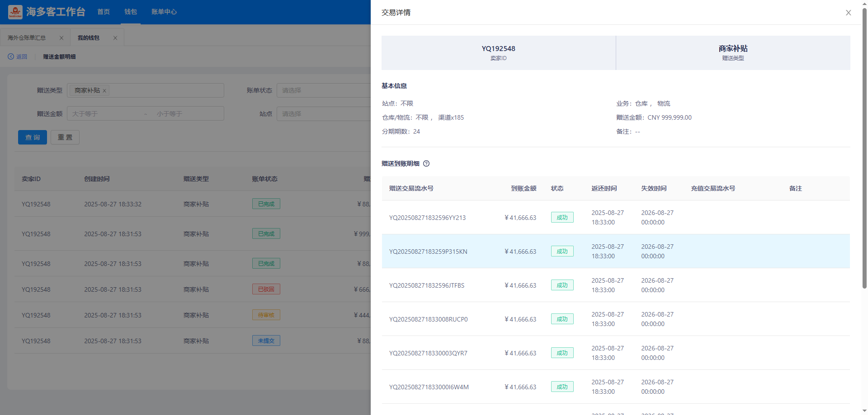
Task: Open the 账单状态 dropdown
Action: pos(324,90)
